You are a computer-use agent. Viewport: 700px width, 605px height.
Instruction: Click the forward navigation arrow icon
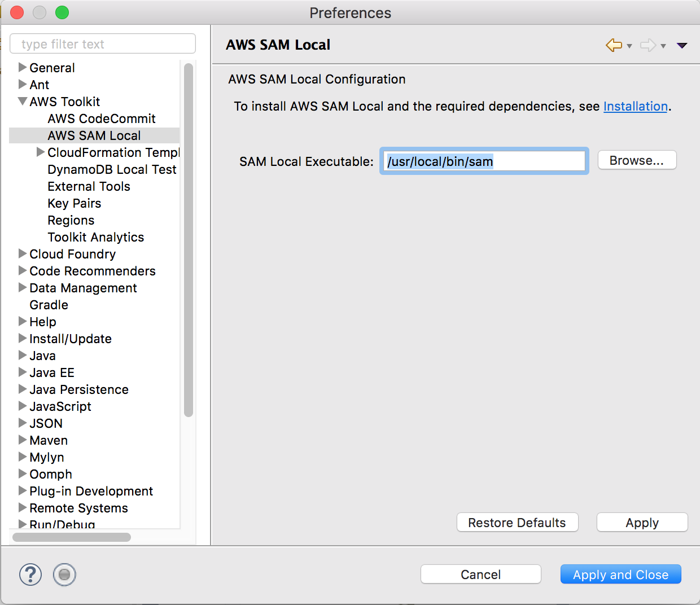[648, 45]
